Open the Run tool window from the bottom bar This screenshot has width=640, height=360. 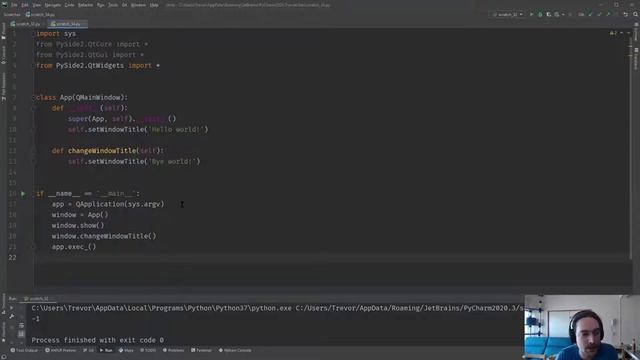point(106,350)
